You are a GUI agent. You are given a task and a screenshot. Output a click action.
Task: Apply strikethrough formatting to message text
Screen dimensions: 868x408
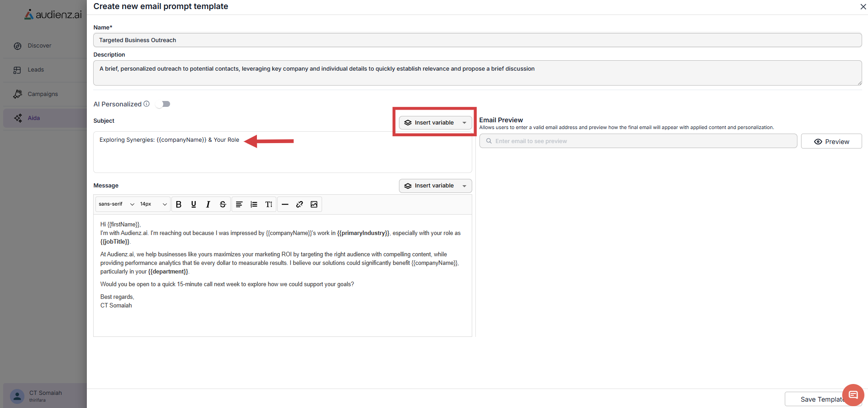[223, 204]
